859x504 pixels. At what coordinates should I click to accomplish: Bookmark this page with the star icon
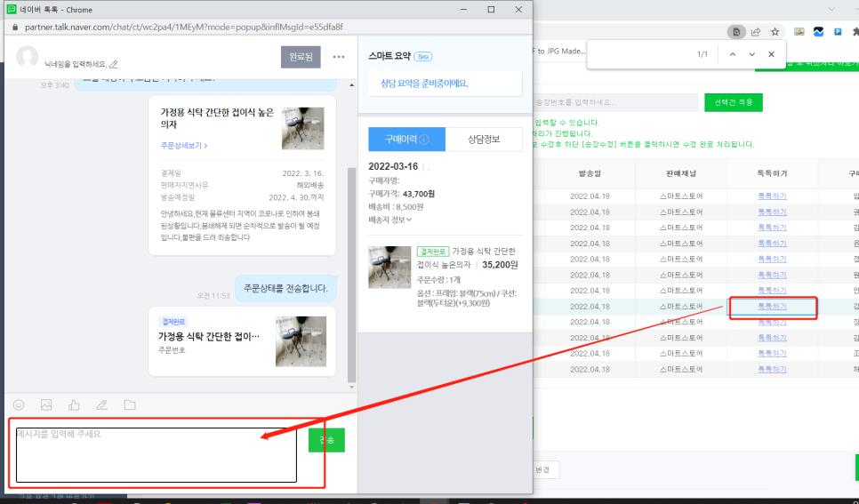pos(775,32)
